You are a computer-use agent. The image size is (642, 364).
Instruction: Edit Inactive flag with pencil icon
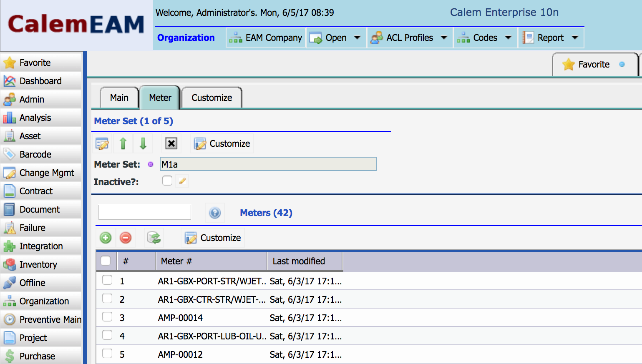click(182, 181)
